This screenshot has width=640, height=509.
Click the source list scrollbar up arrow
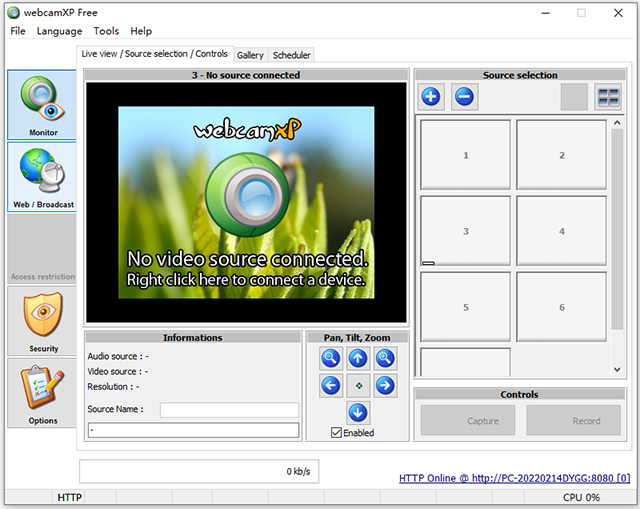[x=617, y=122]
